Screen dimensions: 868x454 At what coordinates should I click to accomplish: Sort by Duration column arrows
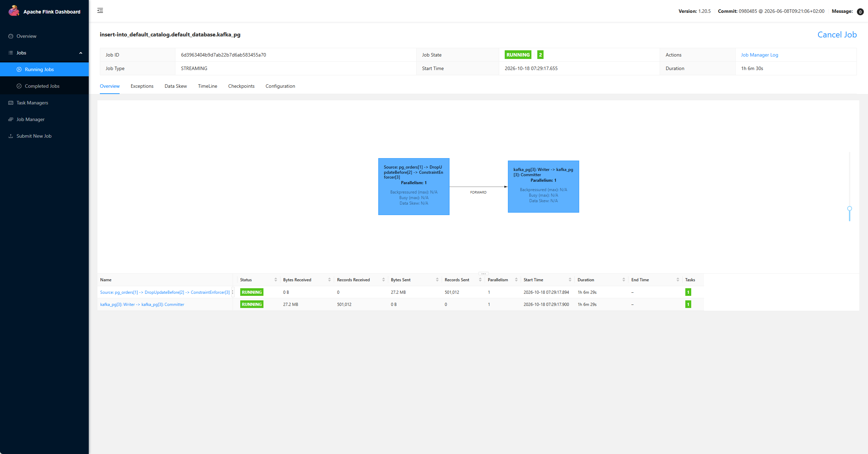click(624, 280)
